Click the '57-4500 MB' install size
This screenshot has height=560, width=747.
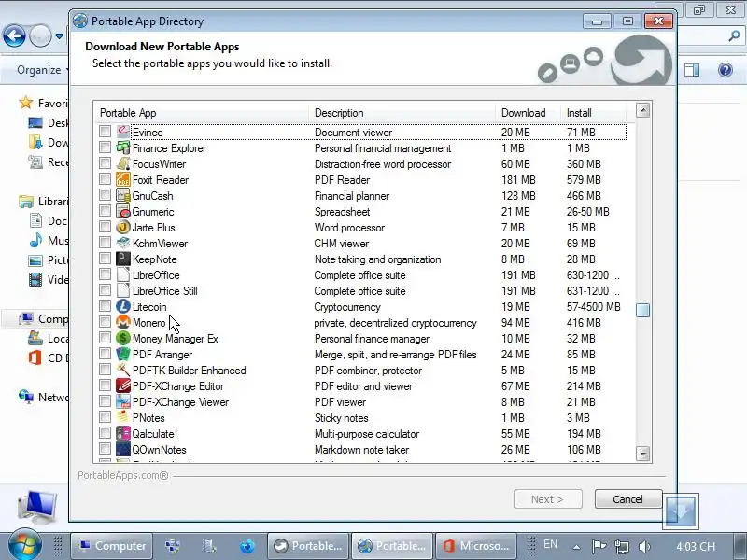click(594, 307)
